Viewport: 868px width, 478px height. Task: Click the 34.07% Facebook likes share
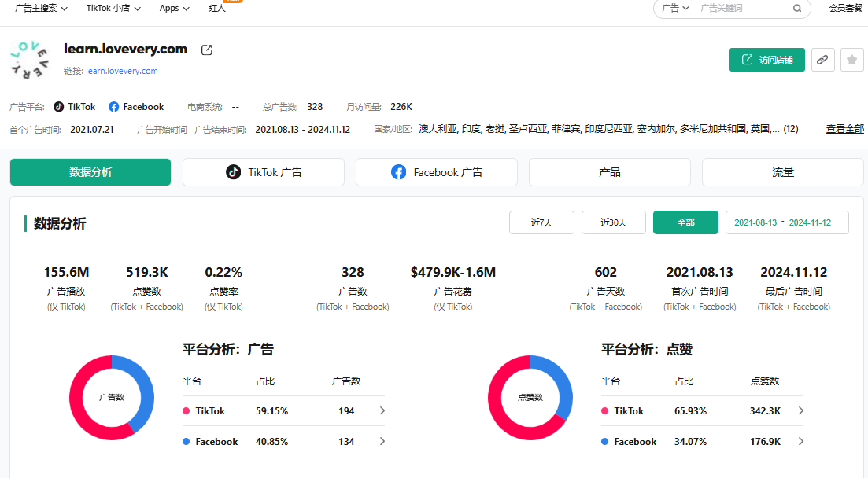(690, 442)
